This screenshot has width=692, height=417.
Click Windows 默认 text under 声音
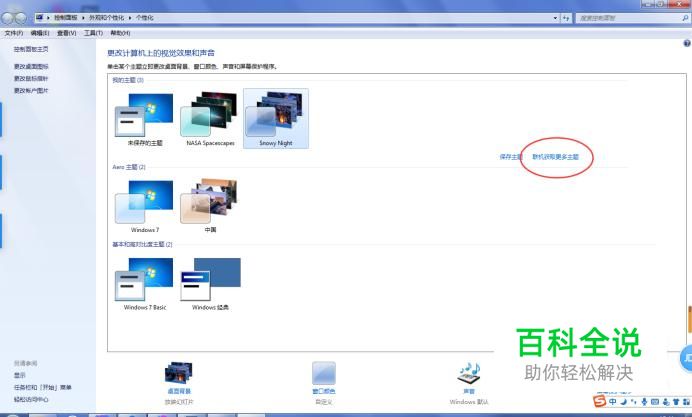[469, 402]
